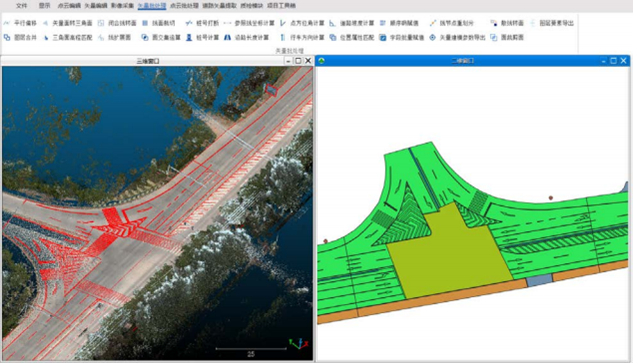Click the 矢量建模参数导出 export icon
This screenshot has height=363, width=633.
[x=432, y=38]
